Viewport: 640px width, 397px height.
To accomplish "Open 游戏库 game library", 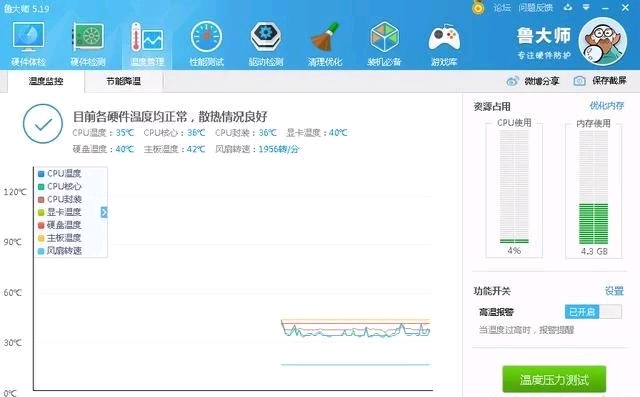I will click(x=444, y=44).
